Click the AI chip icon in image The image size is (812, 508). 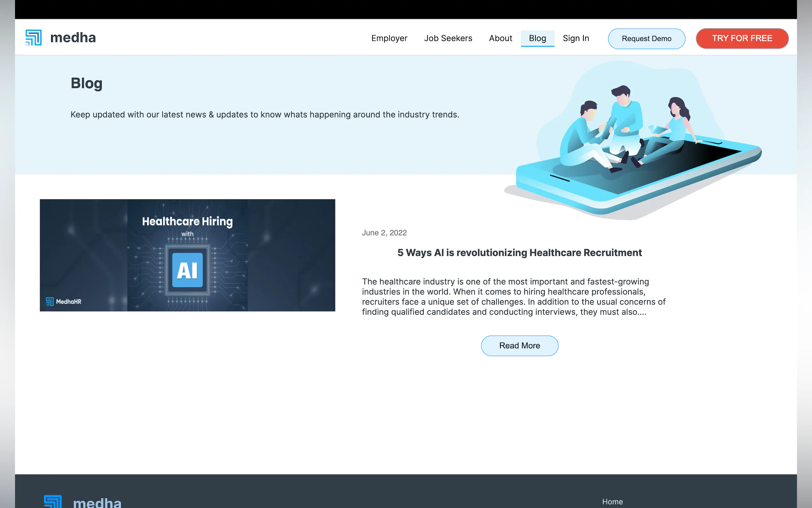click(187, 270)
